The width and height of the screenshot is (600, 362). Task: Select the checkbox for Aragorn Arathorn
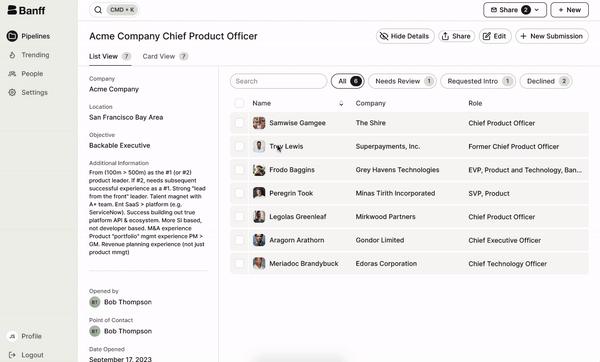pyautogui.click(x=239, y=240)
